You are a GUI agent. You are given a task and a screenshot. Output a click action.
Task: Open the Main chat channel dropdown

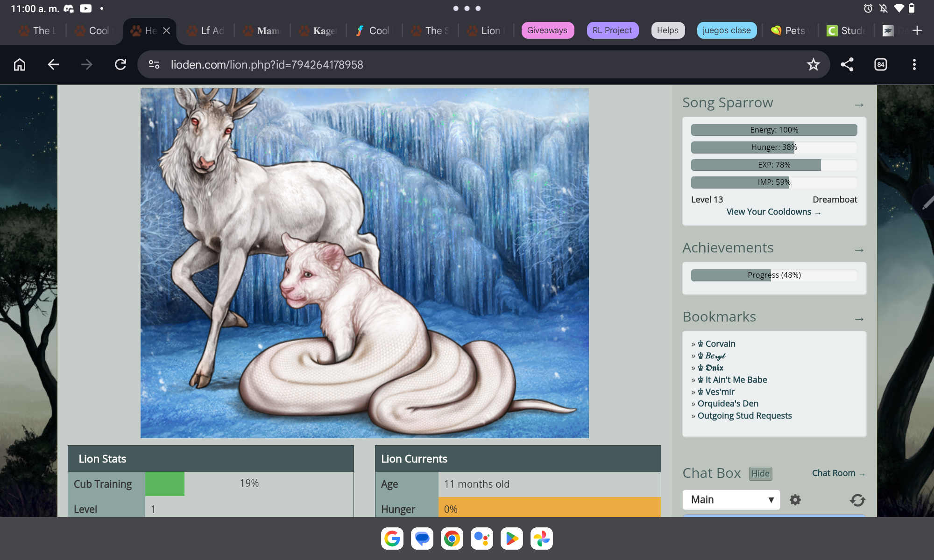coord(731,500)
